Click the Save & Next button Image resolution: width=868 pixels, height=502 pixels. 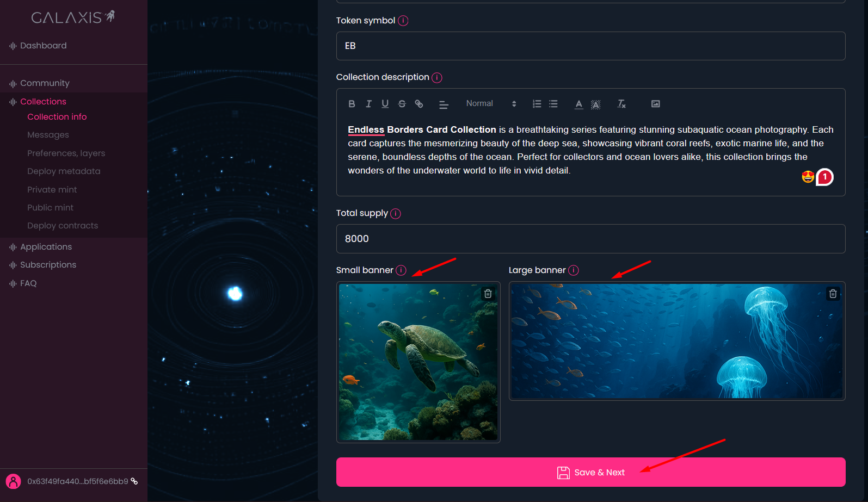590,472
